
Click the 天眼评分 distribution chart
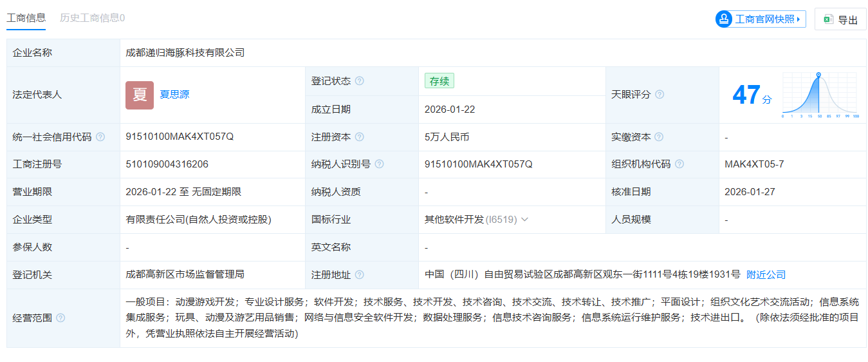point(820,95)
